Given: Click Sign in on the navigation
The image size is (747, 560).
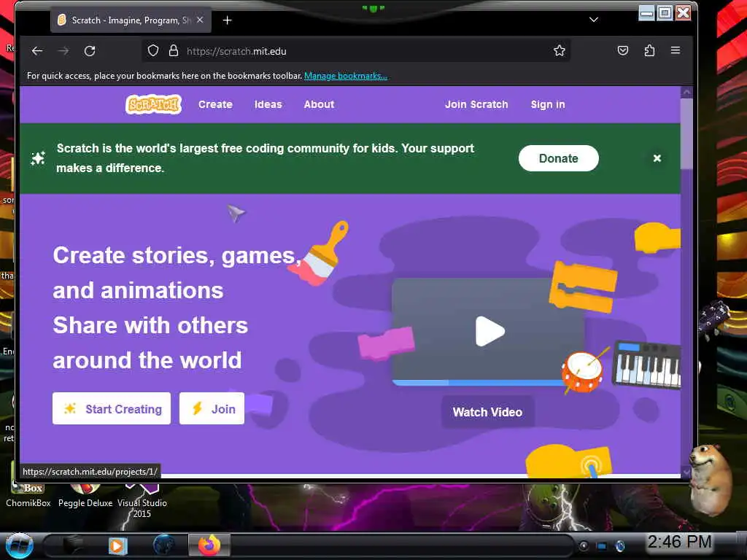Looking at the screenshot, I should click(x=548, y=104).
